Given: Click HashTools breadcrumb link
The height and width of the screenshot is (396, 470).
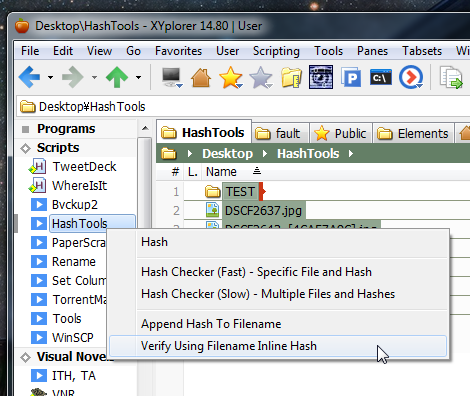Looking at the screenshot, I should 308,154.
